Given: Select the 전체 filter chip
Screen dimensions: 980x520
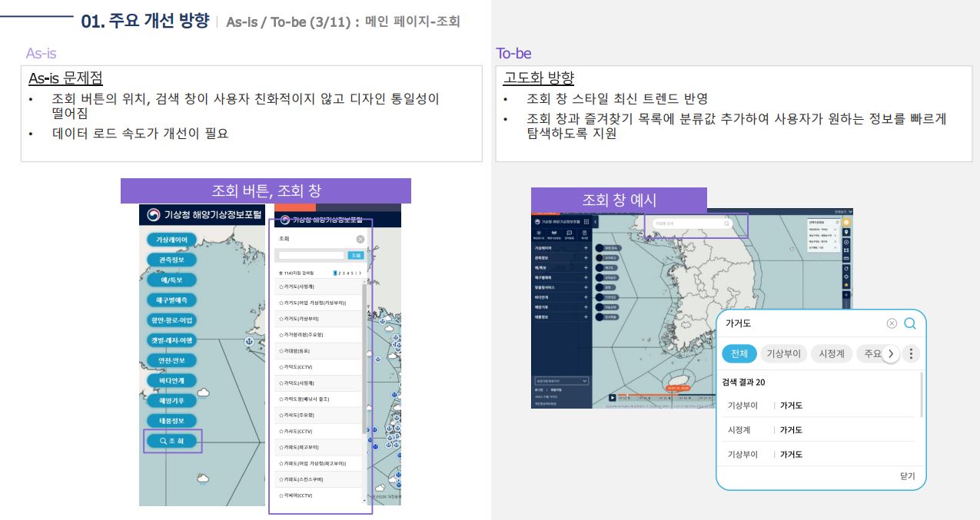Looking at the screenshot, I should point(739,354).
